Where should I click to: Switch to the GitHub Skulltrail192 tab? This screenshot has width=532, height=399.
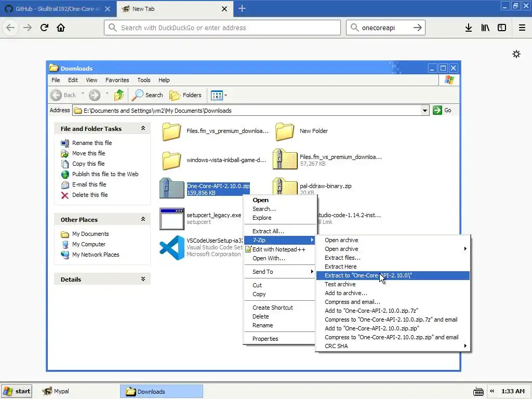(57, 9)
